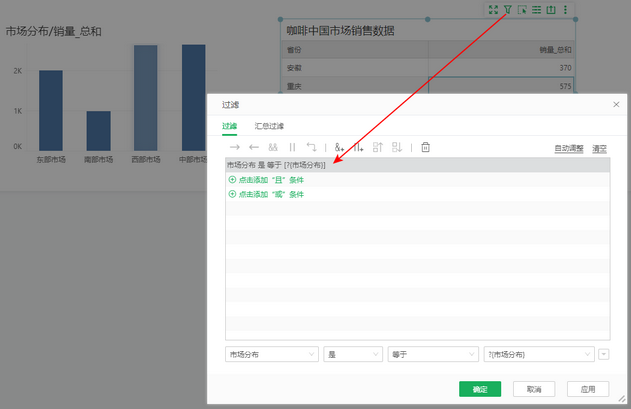
Task: Click the delete trash can icon
Action: [425, 147]
